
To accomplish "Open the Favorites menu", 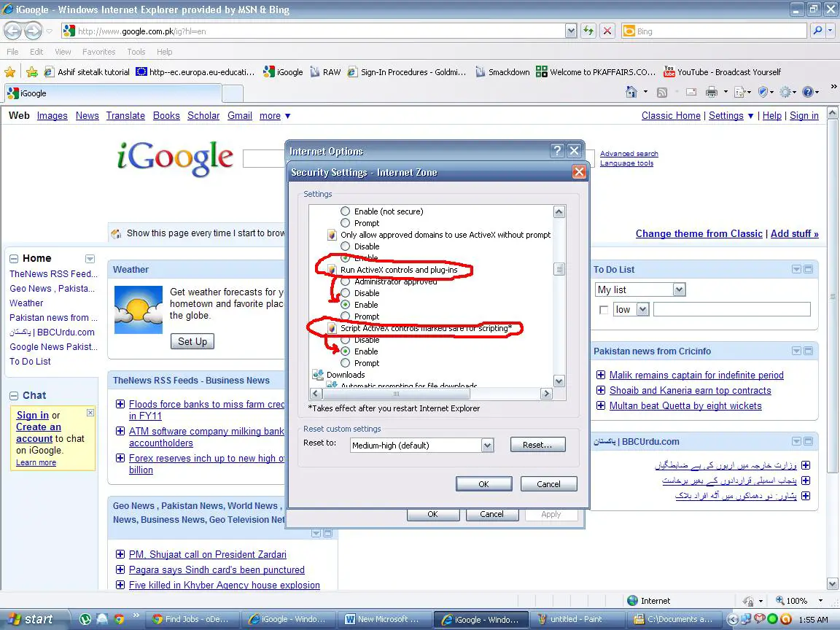I will pos(98,52).
